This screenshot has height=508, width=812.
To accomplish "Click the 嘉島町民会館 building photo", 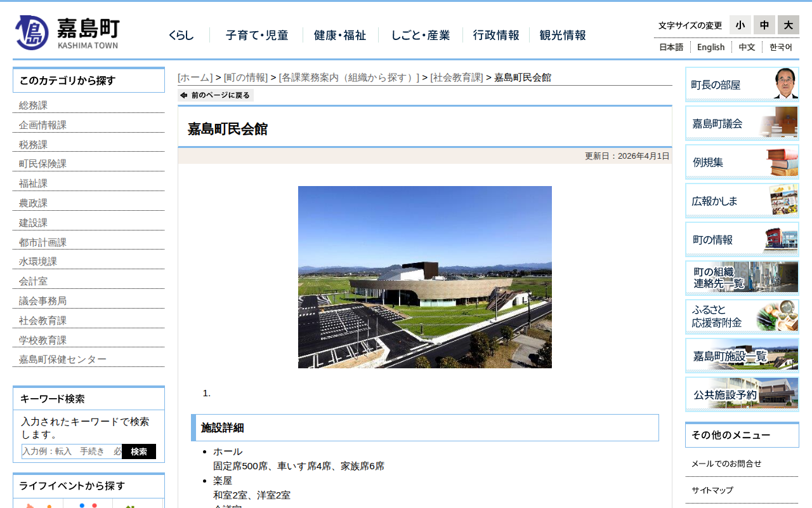I will 425,277.
